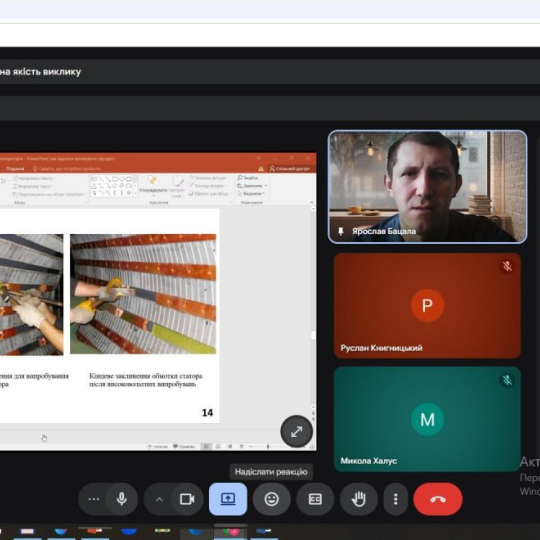
Task: Turn off the camera button
Action: (187, 499)
